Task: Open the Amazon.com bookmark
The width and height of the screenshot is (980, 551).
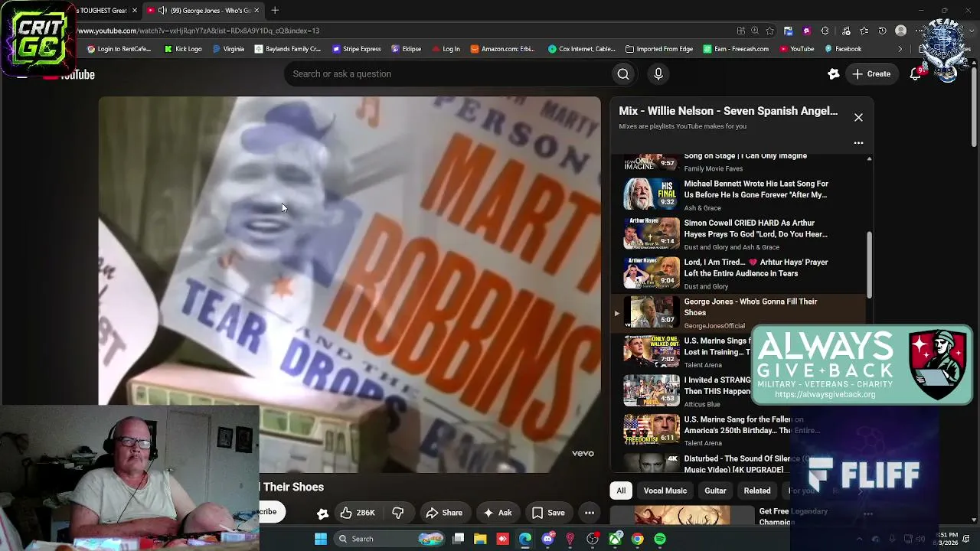Action: tap(503, 49)
